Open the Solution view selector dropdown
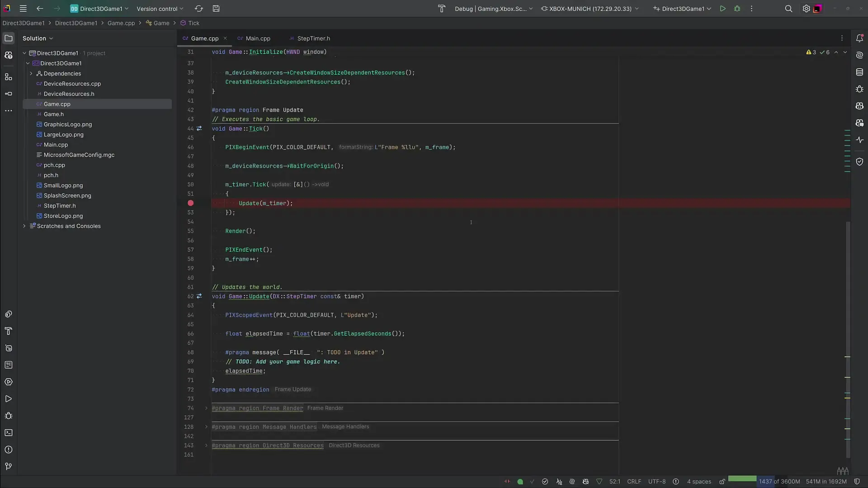Viewport: 868px width, 488px height. pyautogui.click(x=38, y=38)
